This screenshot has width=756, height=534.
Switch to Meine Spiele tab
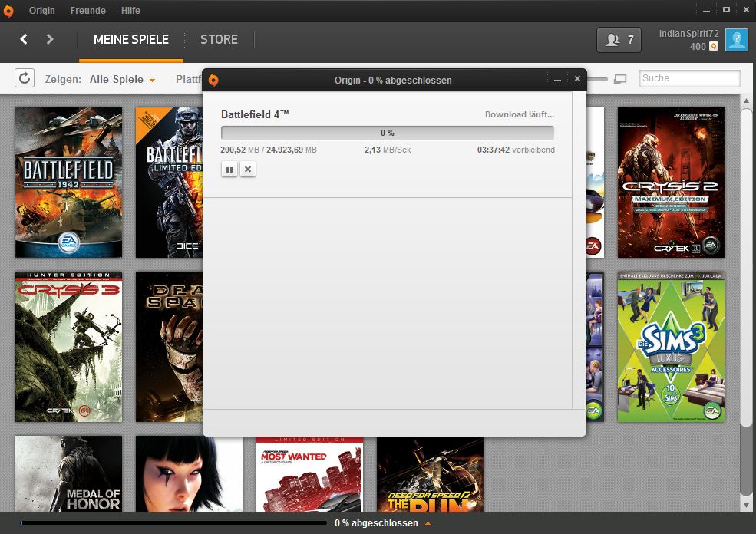pyautogui.click(x=131, y=40)
